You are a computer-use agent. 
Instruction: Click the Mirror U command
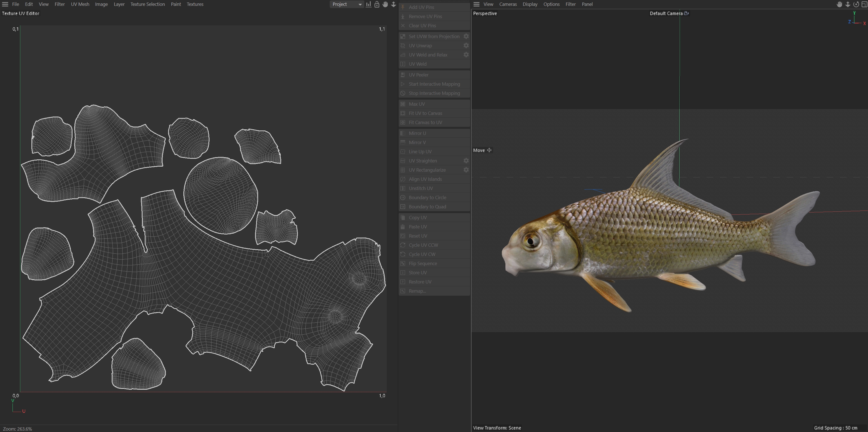[417, 133]
